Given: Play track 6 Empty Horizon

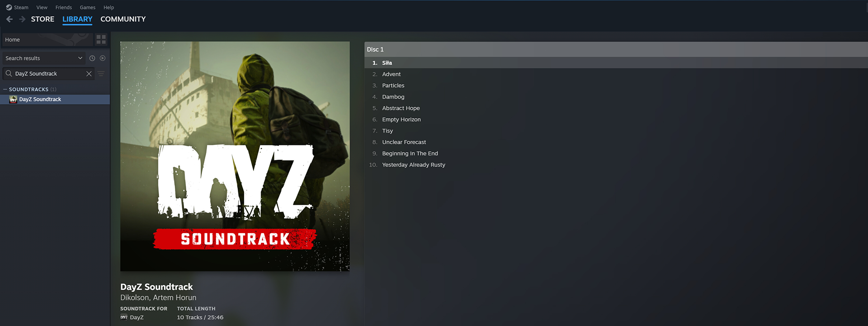Looking at the screenshot, I should click(x=616, y=120).
